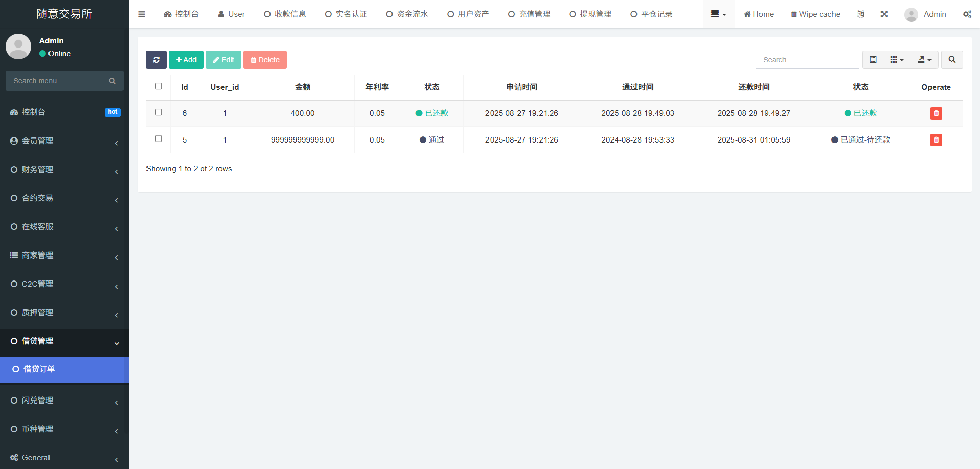Toggle the sidebar hamburger menu icon

(x=142, y=14)
